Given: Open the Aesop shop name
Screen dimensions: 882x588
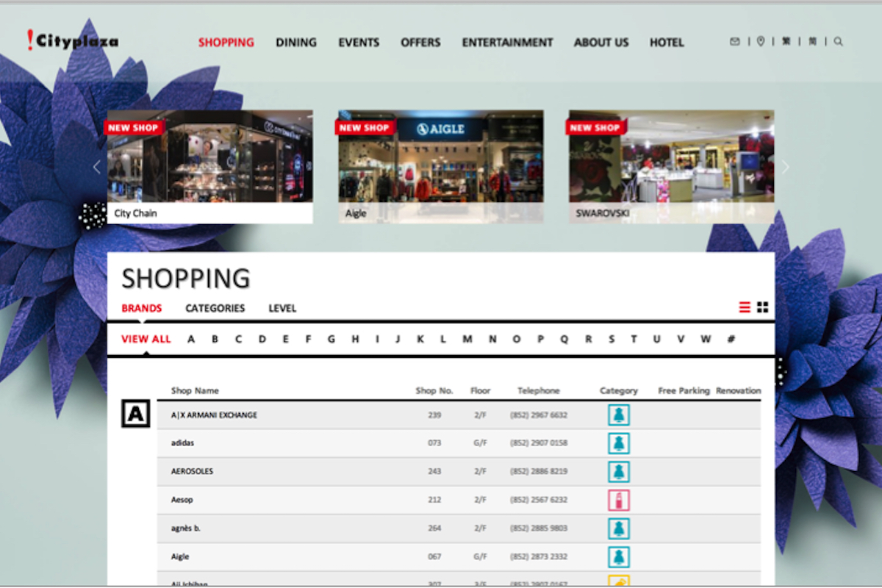Looking at the screenshot, I should [182, 501].
